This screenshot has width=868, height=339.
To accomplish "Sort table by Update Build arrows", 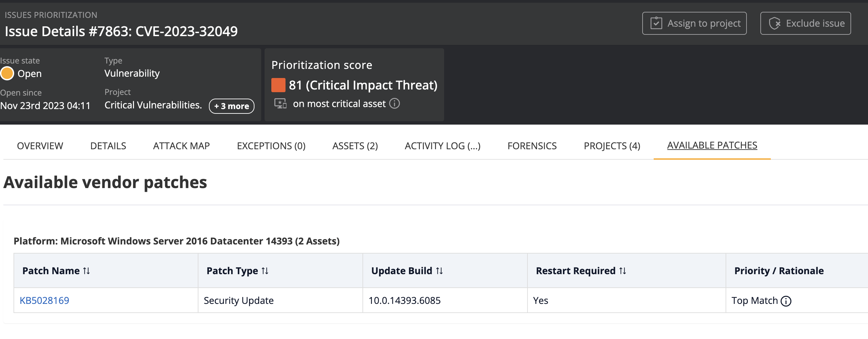I will 439,271.
